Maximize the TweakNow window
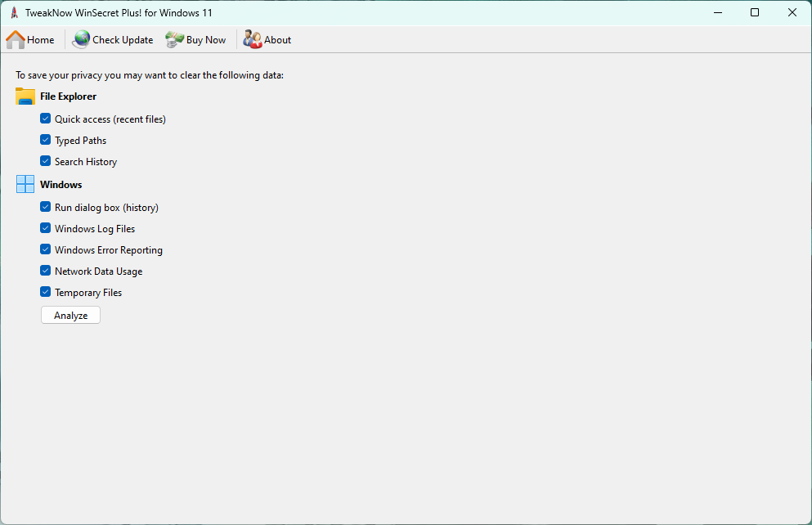Viewport: 812px width, 525px height. click(755, 12)
